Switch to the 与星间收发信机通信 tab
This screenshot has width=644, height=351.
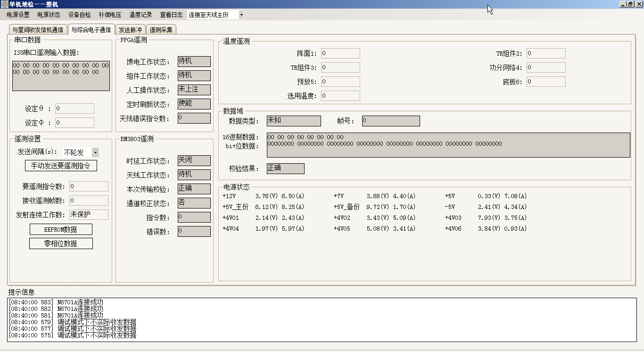(38, 30)
